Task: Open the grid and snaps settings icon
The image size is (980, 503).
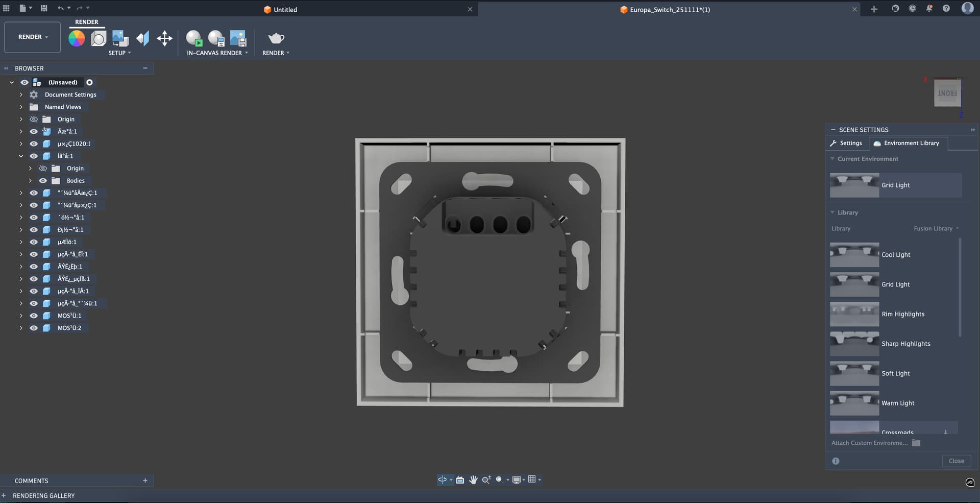Action: tap(532, 480)
